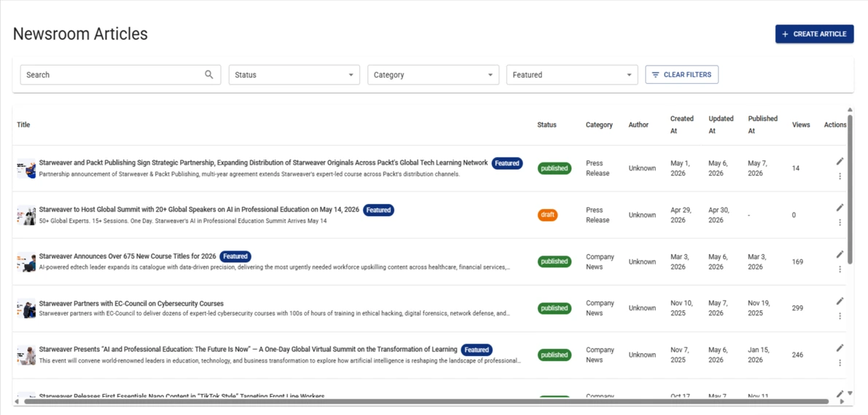Click thumbnail of Packt Publishing article
Image resolution: width=868 pixels, height=415 pixels.
coord(26,168)
